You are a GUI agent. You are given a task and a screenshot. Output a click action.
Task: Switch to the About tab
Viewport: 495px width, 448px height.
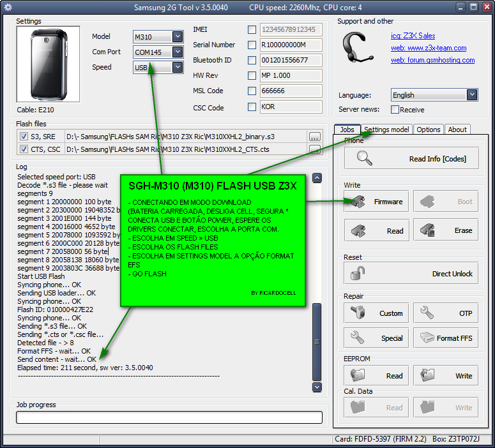[x=457, y=130]
